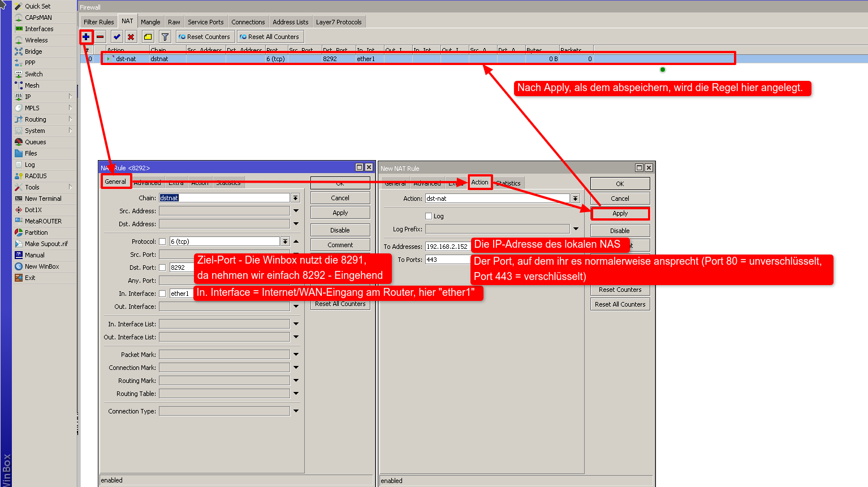Click Comment in NAT Rule <8292> window
868x487 pixels.
[x=340, y=245]
